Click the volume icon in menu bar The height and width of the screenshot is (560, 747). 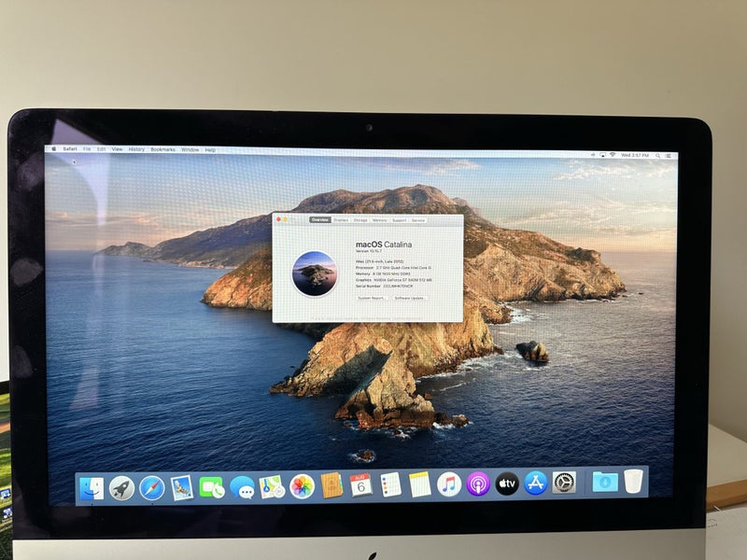coord(593,155)
